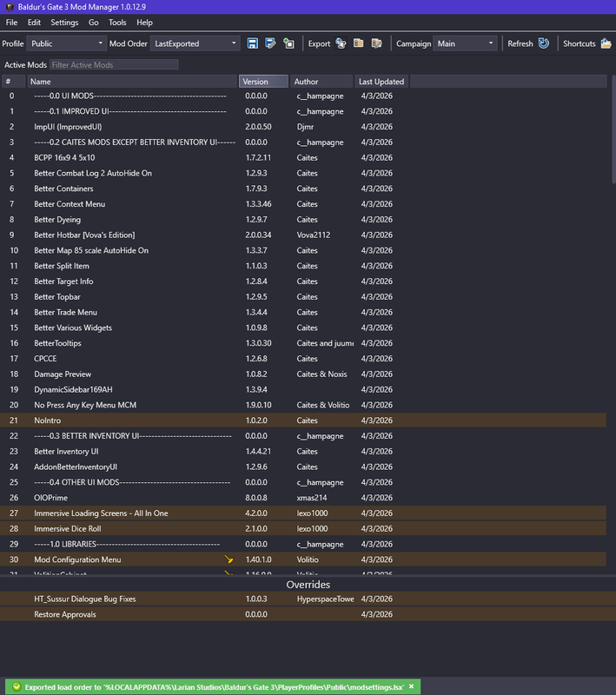Select Better Hotbar [Vova's Edition]
Image resolution: width=616 pixels, height=695 pixels.
[x=303, y=235]
